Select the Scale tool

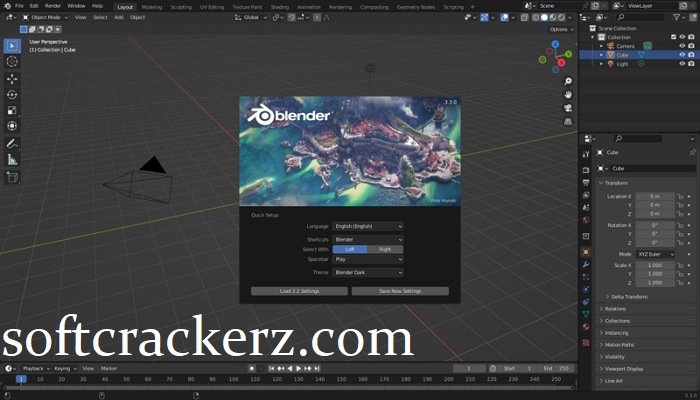tap(12, 110)
